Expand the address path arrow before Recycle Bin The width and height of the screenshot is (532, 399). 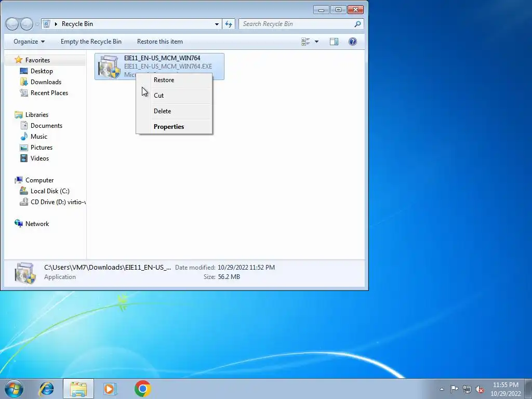coord(56,24)
